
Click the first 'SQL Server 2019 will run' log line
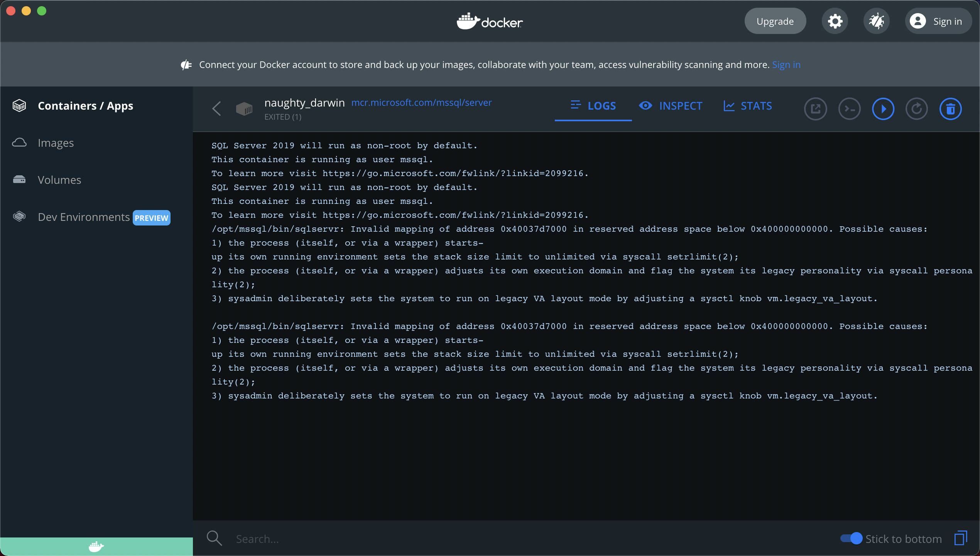pos(345,146)
